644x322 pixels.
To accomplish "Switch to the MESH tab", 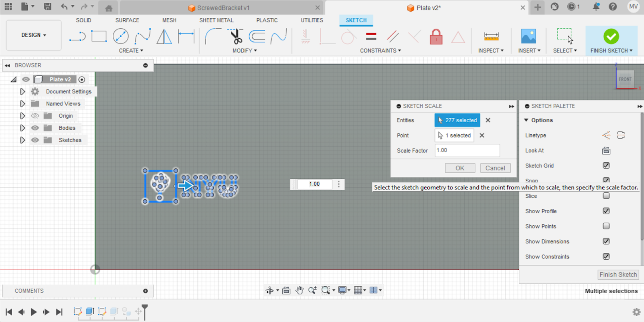I will tap(169, 20).
